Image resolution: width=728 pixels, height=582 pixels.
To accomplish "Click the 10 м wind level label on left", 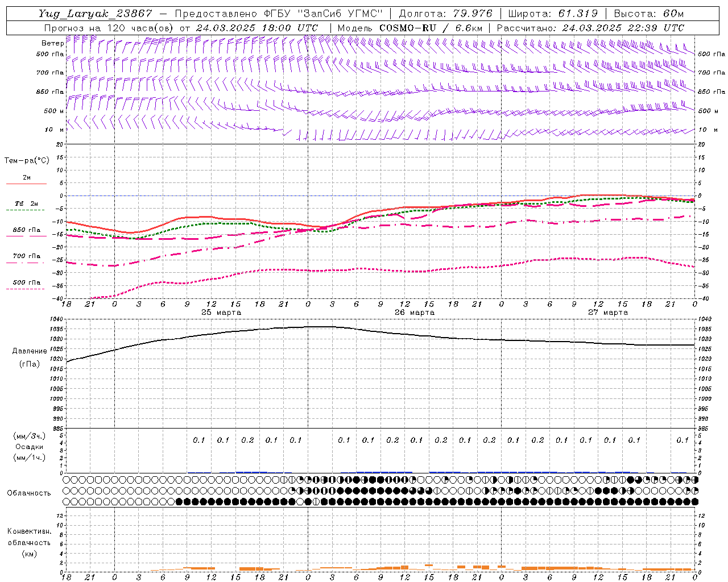I will coord(55,130).
